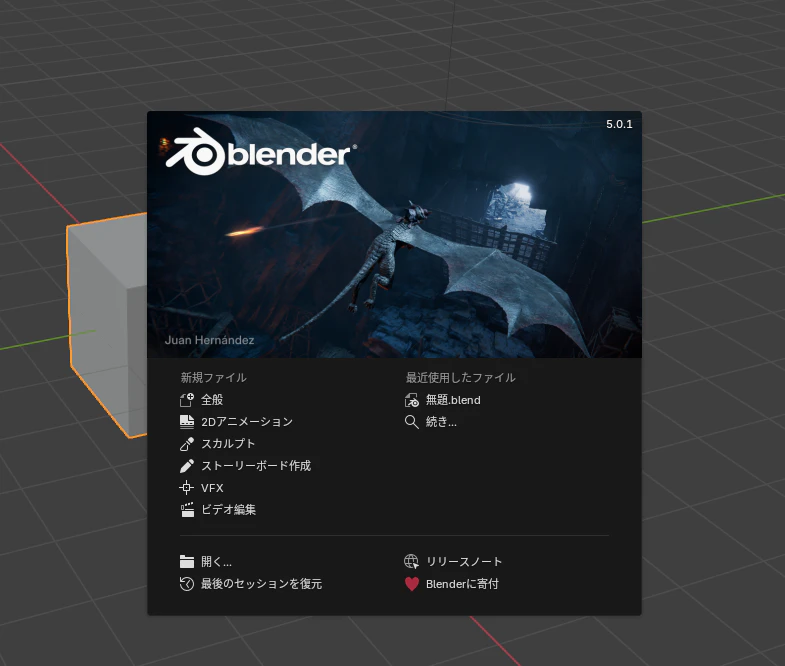Choose the スカルプト template
This screenshot has width=785, height=666.
228,444
